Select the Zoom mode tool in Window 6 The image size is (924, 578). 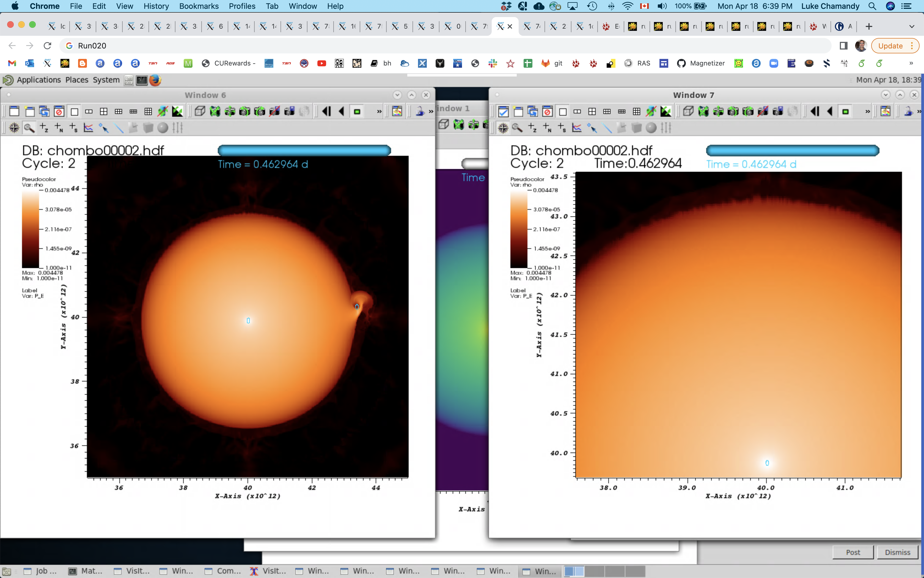[29, 128]
